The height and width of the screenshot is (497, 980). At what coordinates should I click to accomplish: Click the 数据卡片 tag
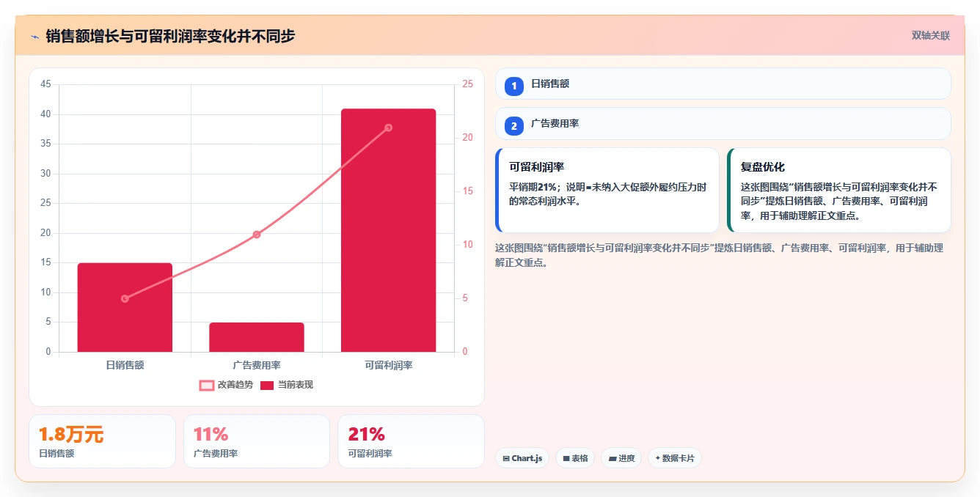(x=675, y=458)
